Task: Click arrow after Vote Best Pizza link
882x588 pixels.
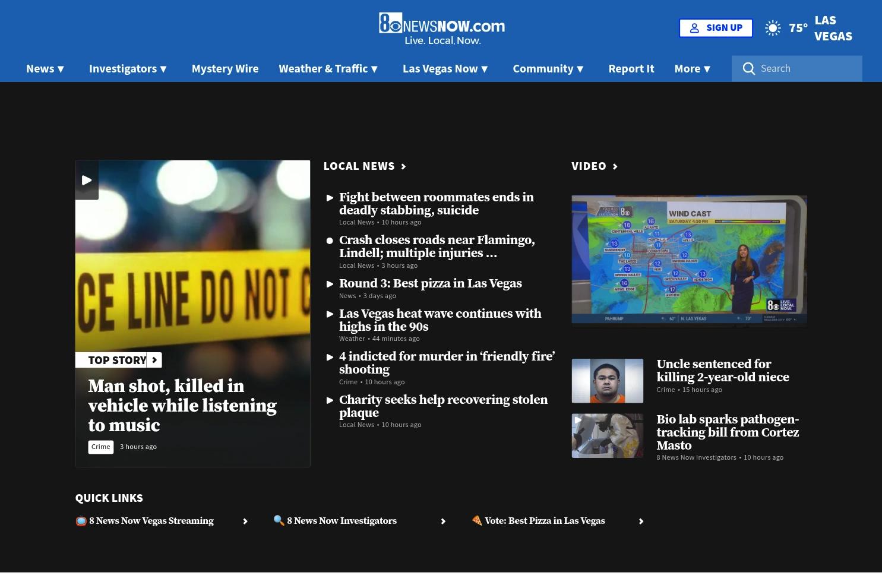Action: coord(641,521)
